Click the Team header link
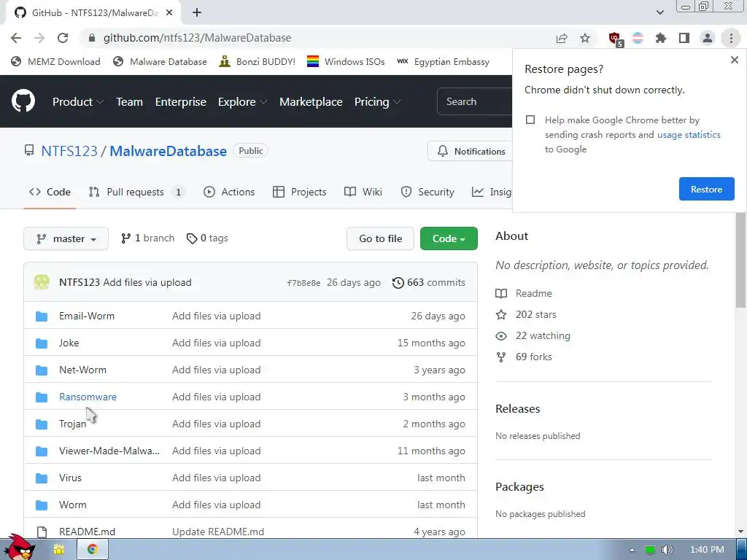 (x=130, y=101)
